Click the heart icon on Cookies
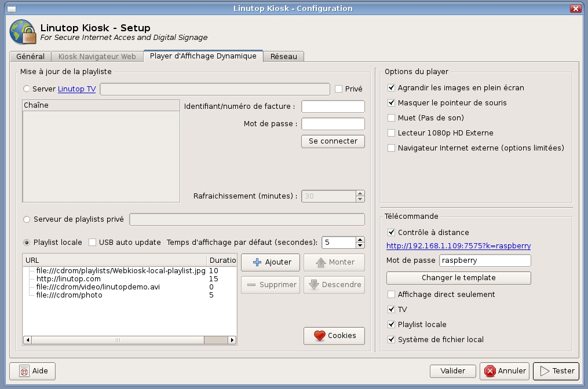 tap(320, 336)
